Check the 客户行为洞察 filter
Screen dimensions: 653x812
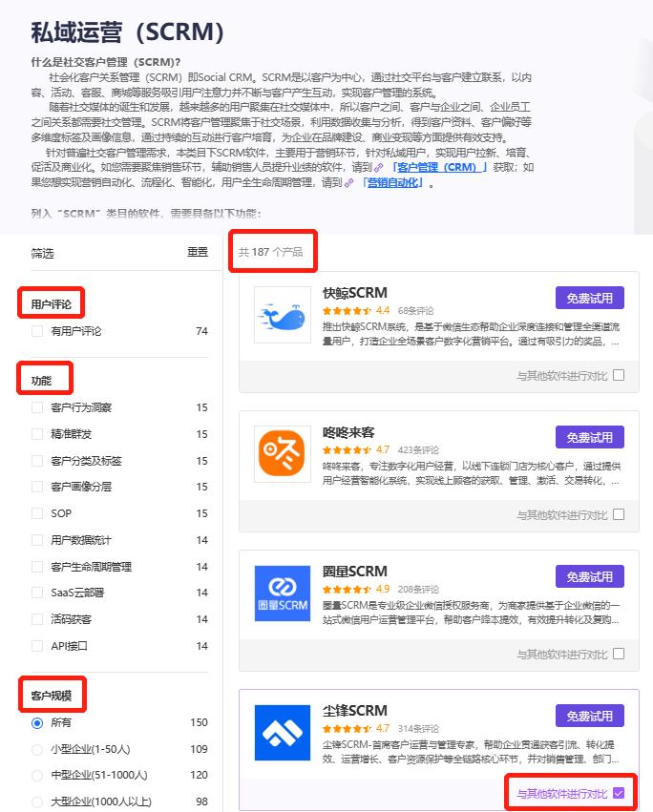37,407
